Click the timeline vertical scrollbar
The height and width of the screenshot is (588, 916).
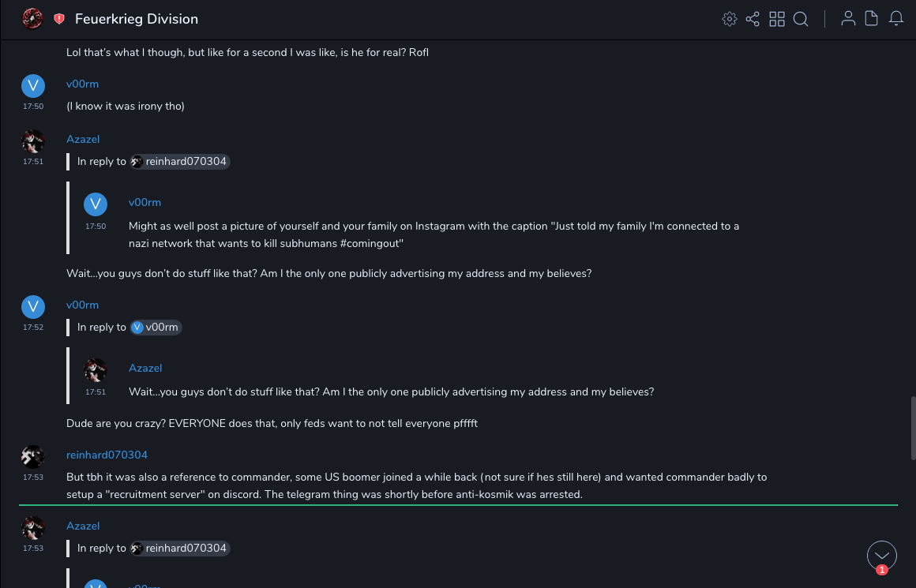coord(914,426)
